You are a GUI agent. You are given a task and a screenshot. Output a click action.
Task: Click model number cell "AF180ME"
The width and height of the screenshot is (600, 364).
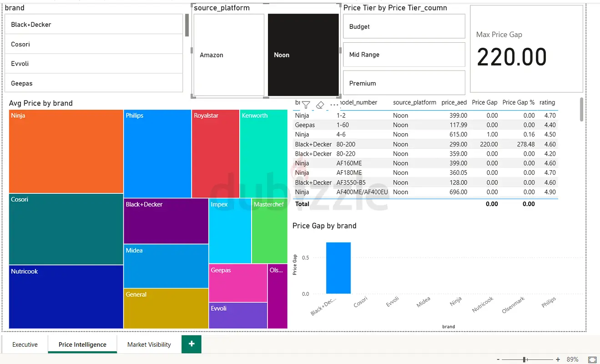coord(349,173)
